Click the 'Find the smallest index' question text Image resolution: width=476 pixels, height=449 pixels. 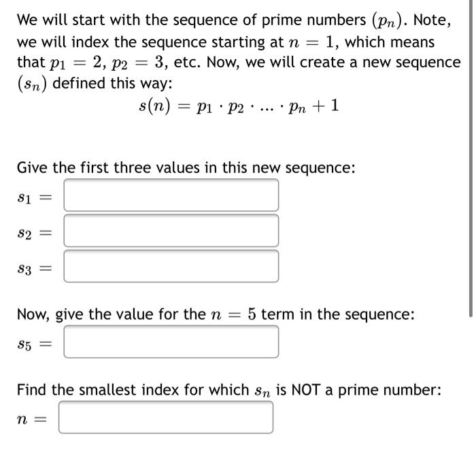click(229, 390)
